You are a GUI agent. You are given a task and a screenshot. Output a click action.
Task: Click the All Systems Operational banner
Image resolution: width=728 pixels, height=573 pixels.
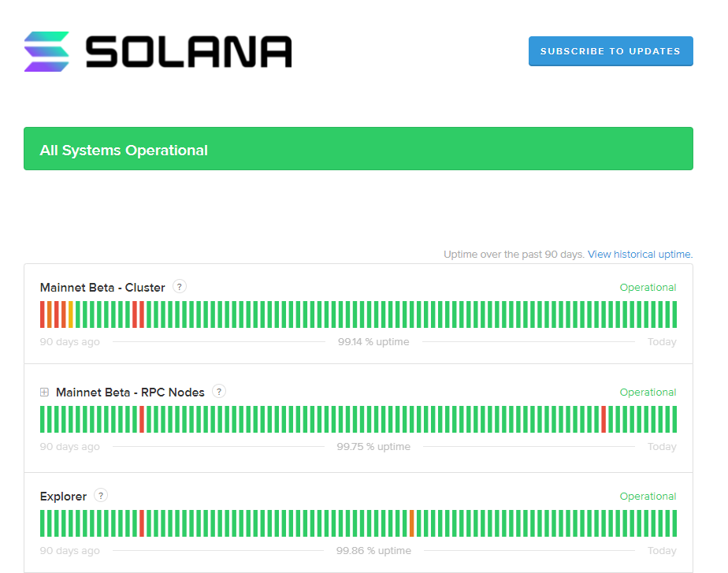point(358,149)
